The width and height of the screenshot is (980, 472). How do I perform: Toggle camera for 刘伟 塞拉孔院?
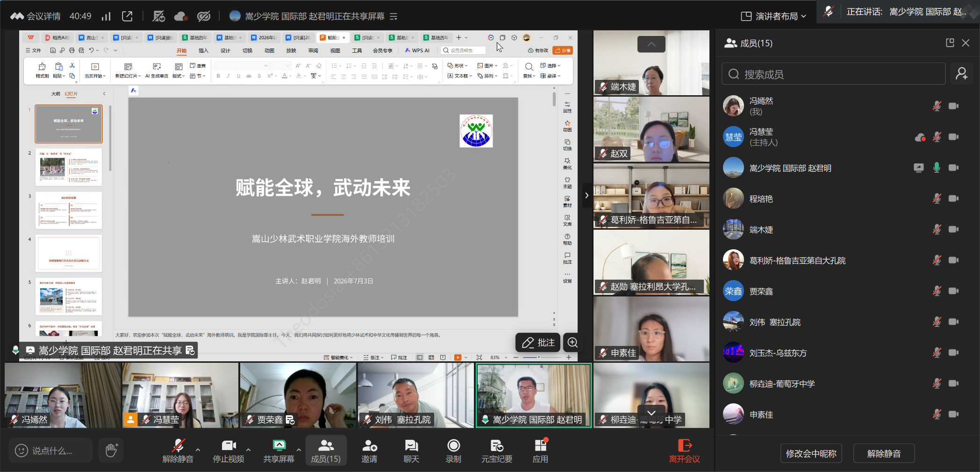pyautogui.click(x=953, y=322)
